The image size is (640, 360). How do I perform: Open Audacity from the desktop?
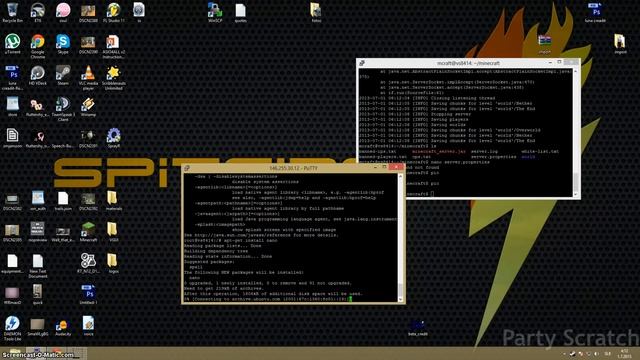pos(63,327)
